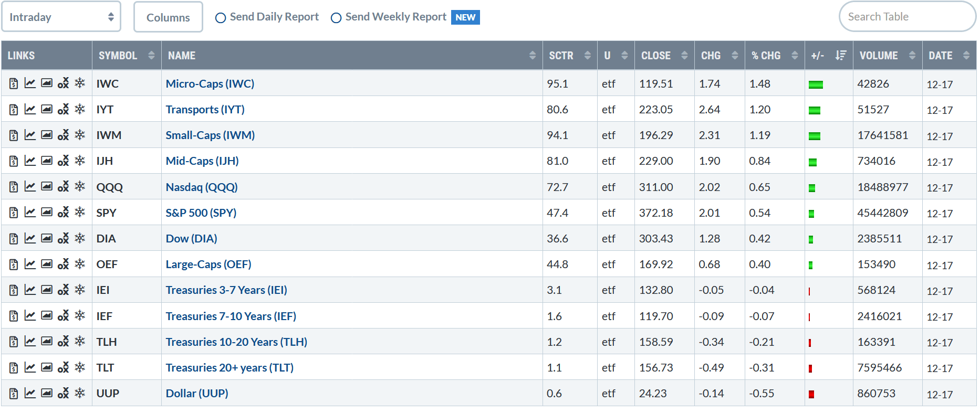The image size is (980, 413).
Task: Open GalleryView icon for IEI row
Action: pos(47,289)
